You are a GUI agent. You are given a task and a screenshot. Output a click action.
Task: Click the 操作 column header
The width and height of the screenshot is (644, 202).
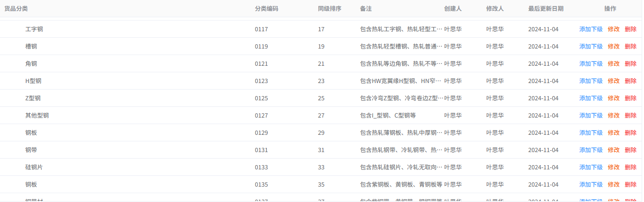[x=610, y=8]
